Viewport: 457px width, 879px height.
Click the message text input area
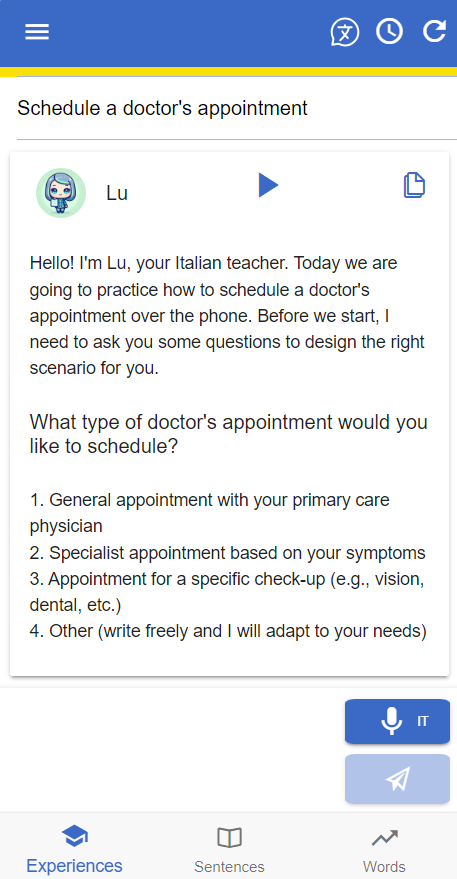click(x=171, y=751)
